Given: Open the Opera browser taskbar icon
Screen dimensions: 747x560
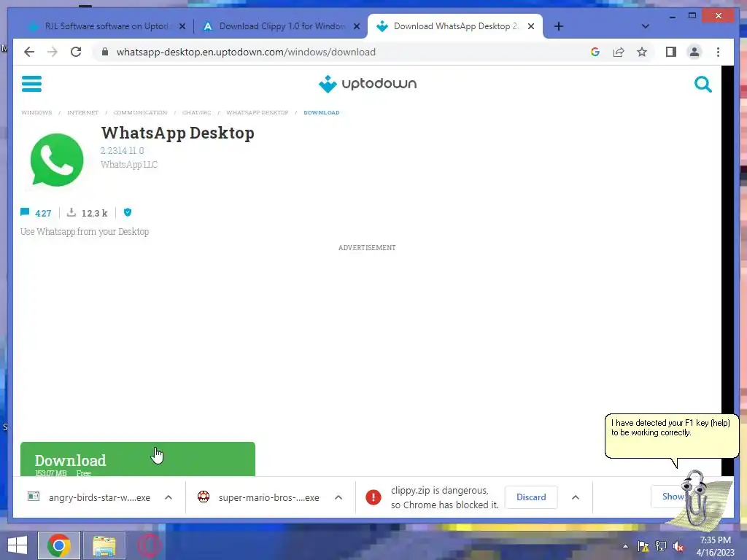Looking at the screenshot, I should 149,545.
